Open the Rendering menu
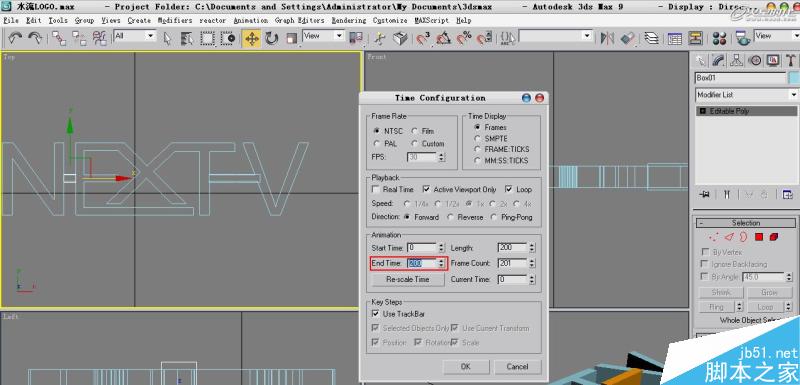Screen dimensions: 800x385 coord(348,20)
